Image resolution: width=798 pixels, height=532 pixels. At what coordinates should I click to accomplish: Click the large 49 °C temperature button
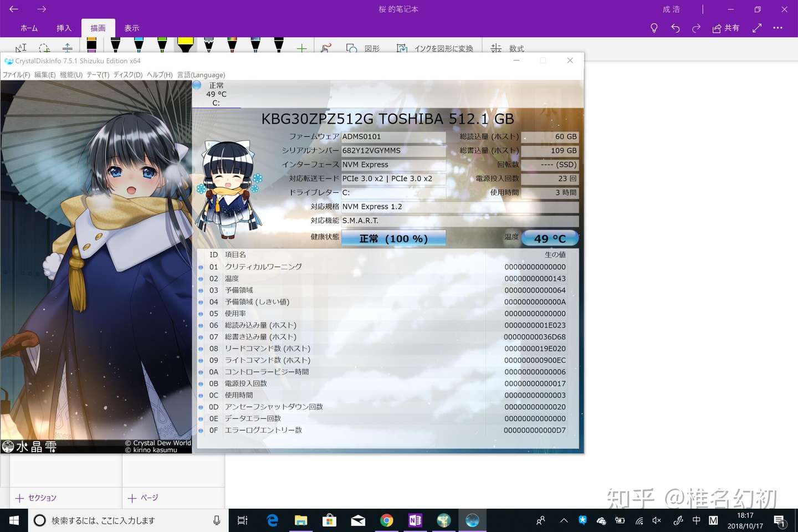click(x=550, y=238)
